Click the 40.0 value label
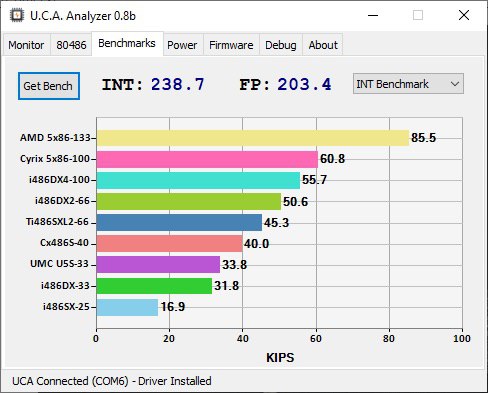 (x=256, y=244)
